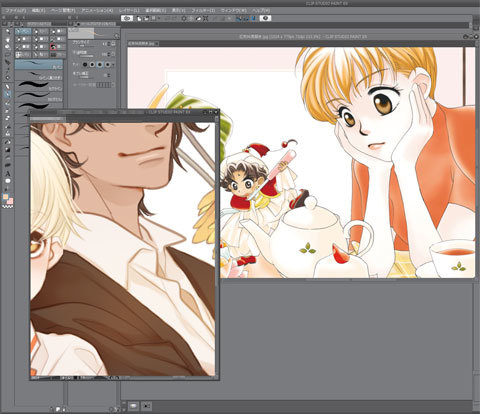Click the Save icon in command bar
480x414 pixels.
(x=154, y=18)
